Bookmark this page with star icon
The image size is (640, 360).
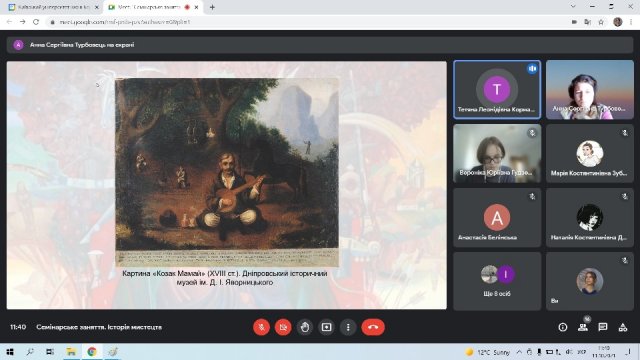click(601, 22)
